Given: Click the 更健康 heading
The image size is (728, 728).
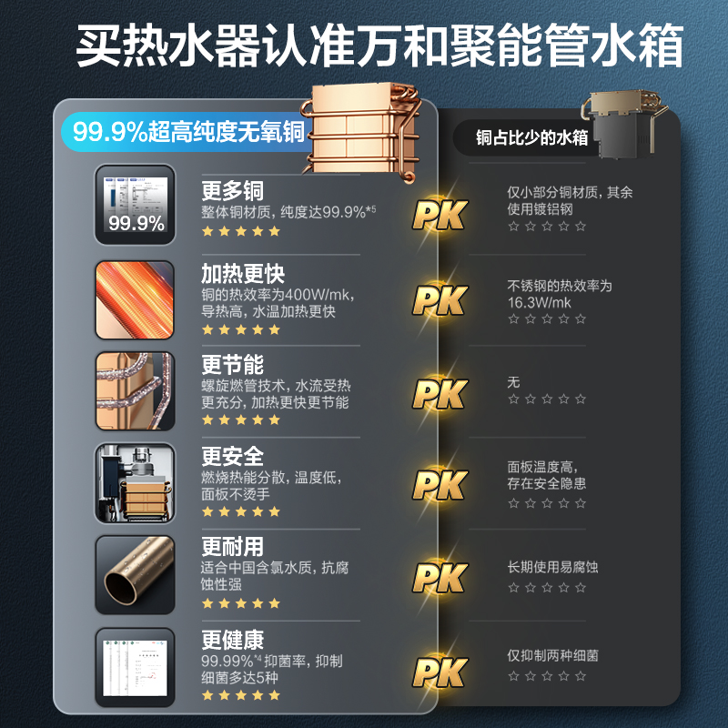Looking at the screenshot, I should click(233, 640).
